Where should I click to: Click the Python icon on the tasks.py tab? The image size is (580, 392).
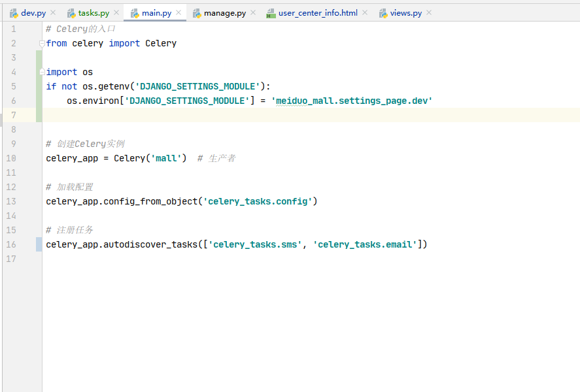tap(70, 12)
